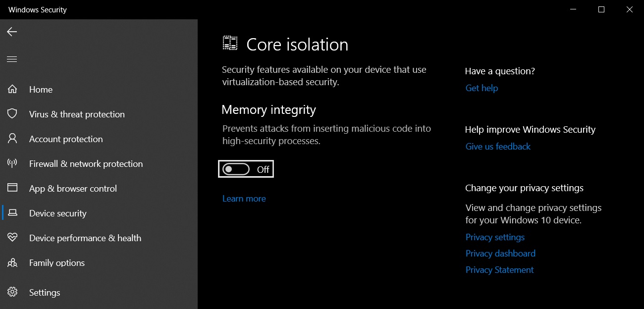Click the Settings gear icon
This screenshot has width=644, height=309.
(x=12, y=292)
